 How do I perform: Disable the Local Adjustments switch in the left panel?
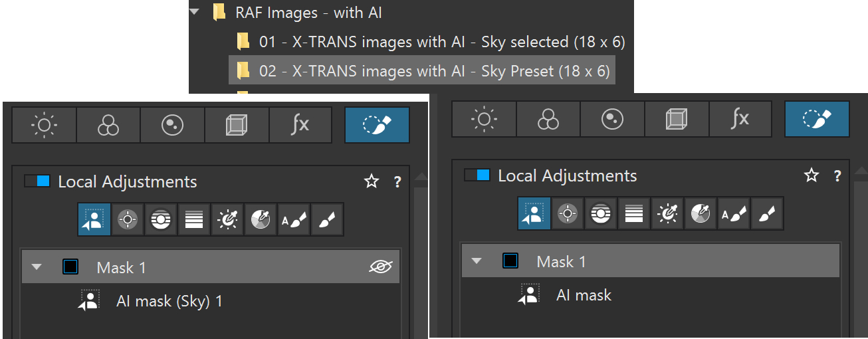(x=37, y=181)
